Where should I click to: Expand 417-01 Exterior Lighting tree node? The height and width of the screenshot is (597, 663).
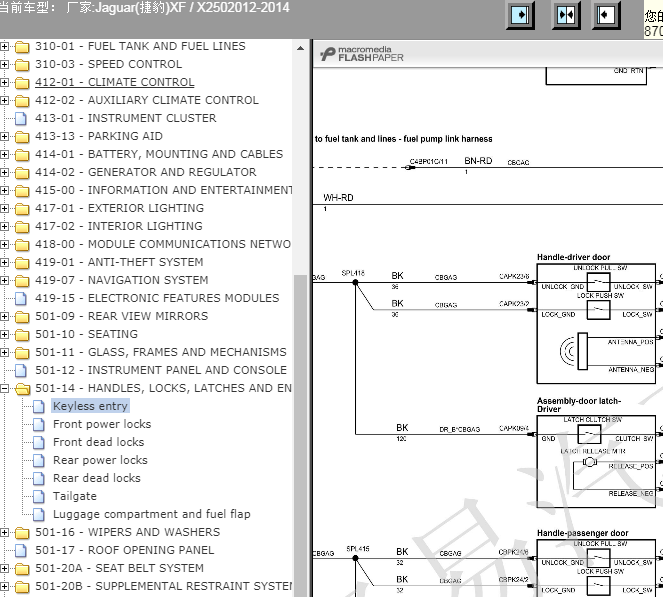point(5,208)
